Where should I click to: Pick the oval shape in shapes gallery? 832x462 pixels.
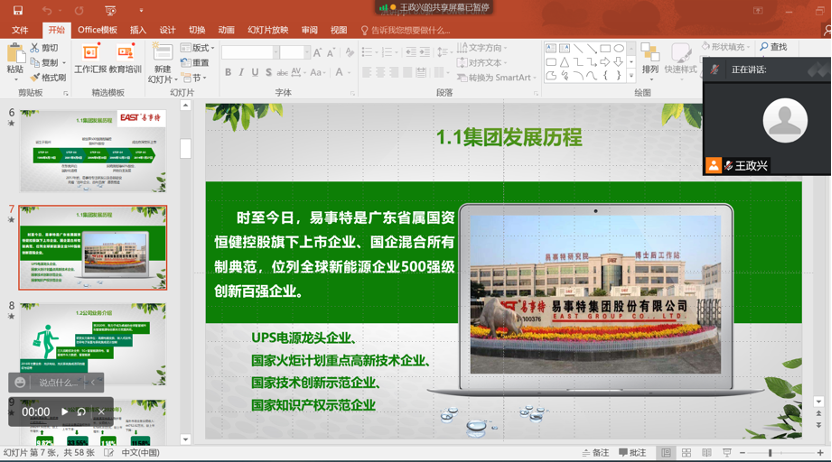coord(619,48)
